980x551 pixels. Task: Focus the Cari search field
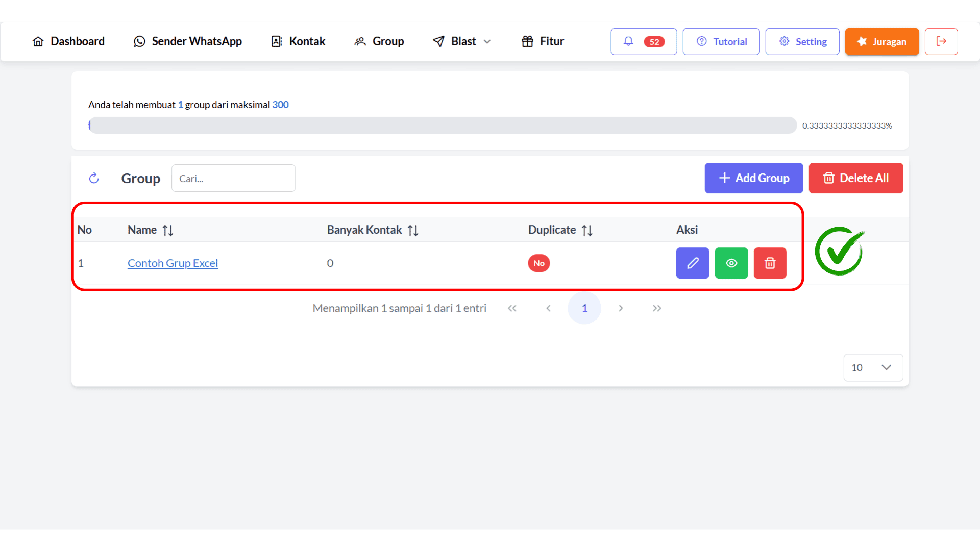pos(233,178)
